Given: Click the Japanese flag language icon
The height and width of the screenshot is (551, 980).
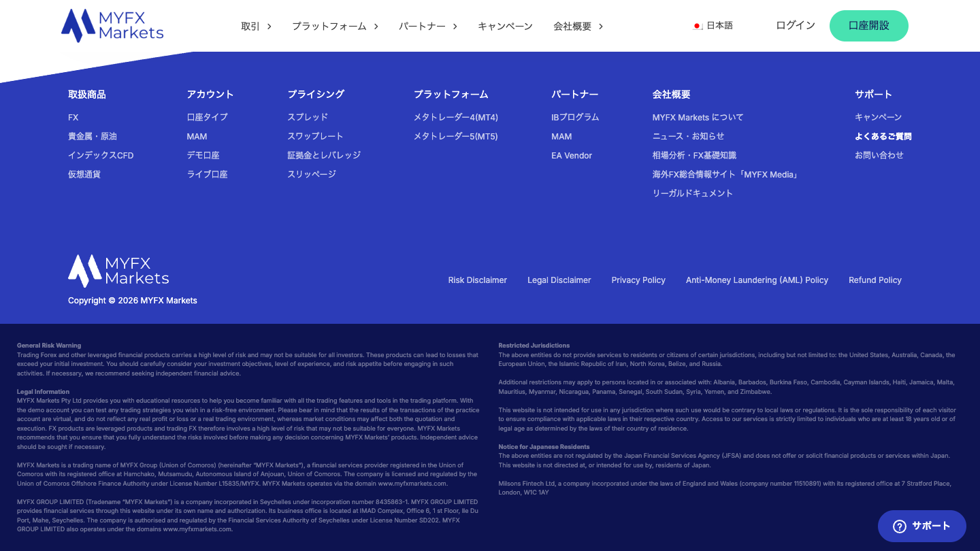Looking at the screenshot, I should [698, 26].
